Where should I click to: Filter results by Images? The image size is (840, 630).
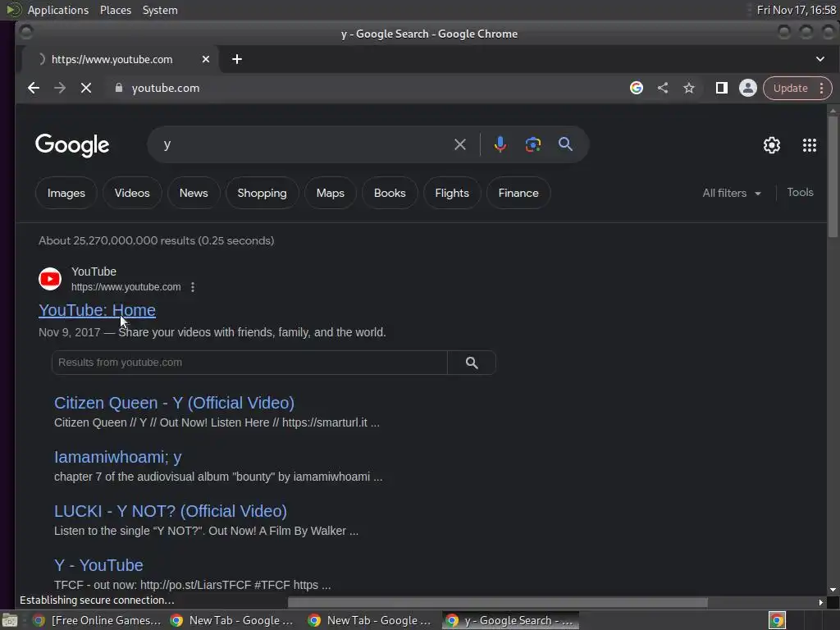pos(66,193)
